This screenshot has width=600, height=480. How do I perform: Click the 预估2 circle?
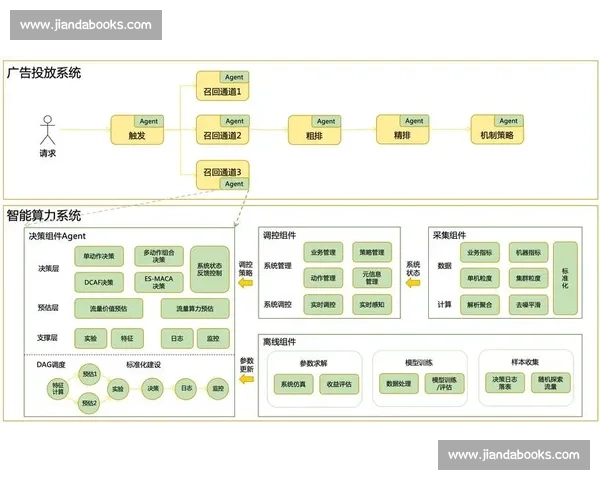(90, 403)
